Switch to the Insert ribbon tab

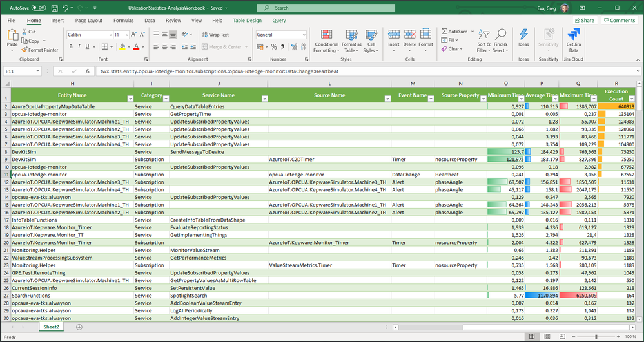57,20
